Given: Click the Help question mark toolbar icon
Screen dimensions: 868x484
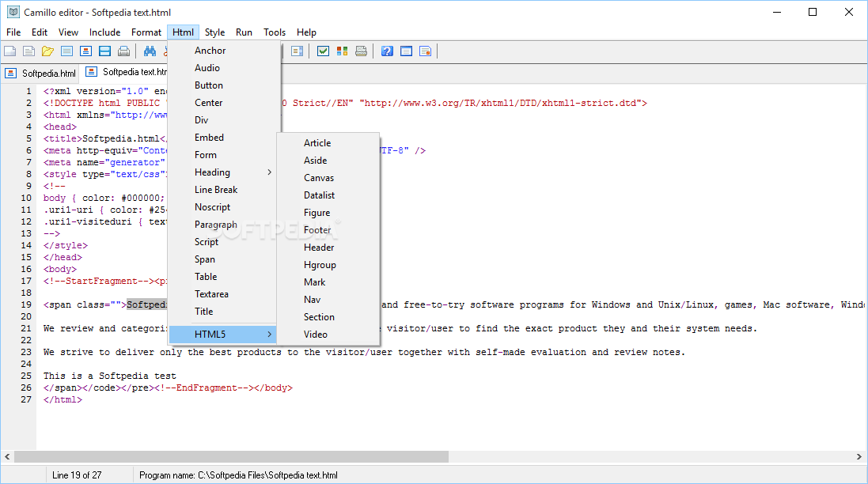Looking at the screenshot, I should [388, 51].
